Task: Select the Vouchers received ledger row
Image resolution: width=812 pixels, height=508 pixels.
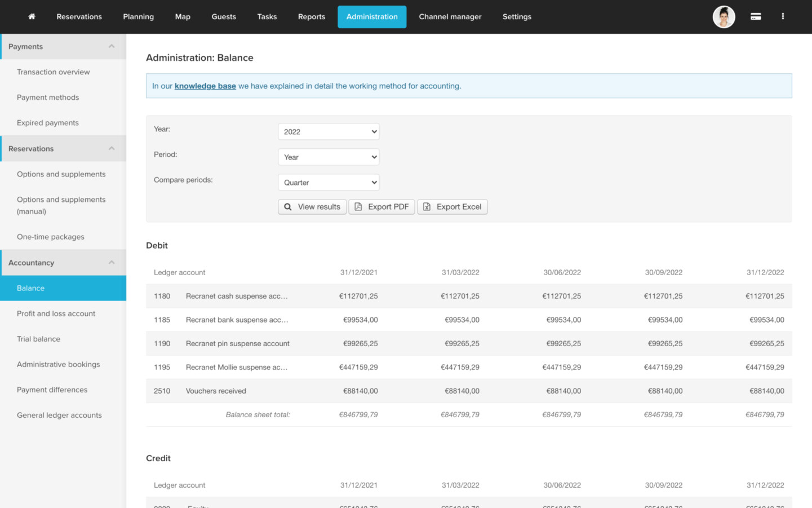Action: 216,391
